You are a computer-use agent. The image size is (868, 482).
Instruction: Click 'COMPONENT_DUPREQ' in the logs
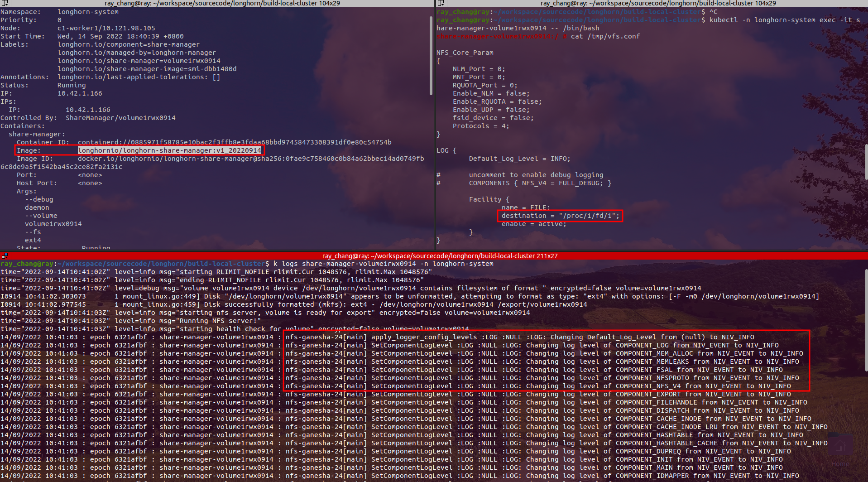648,451
